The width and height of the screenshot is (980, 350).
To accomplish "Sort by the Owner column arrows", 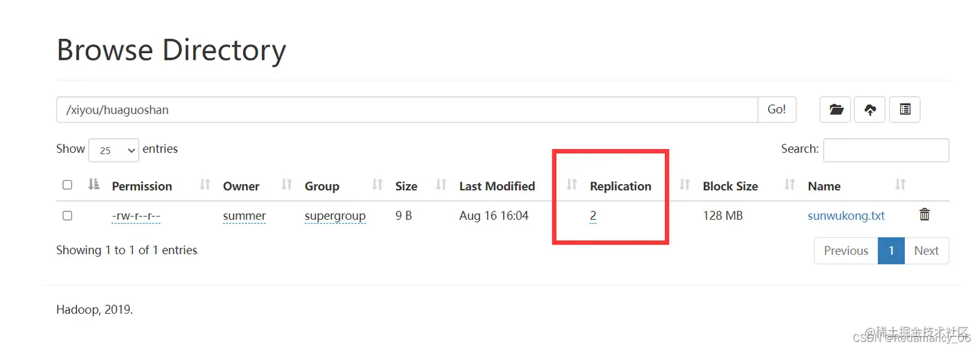I will click(x=286, y=185).
